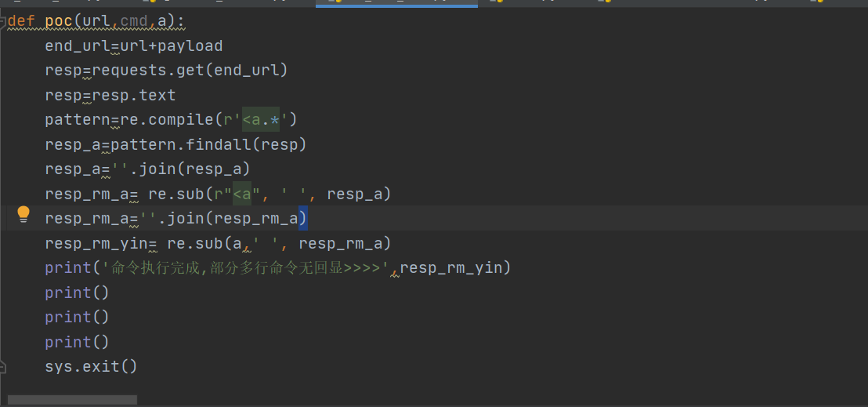The width and height of the screenshot is (868, 407).
Task: Click the resp_rm_yin assignment line
Action: coord(218,243)
